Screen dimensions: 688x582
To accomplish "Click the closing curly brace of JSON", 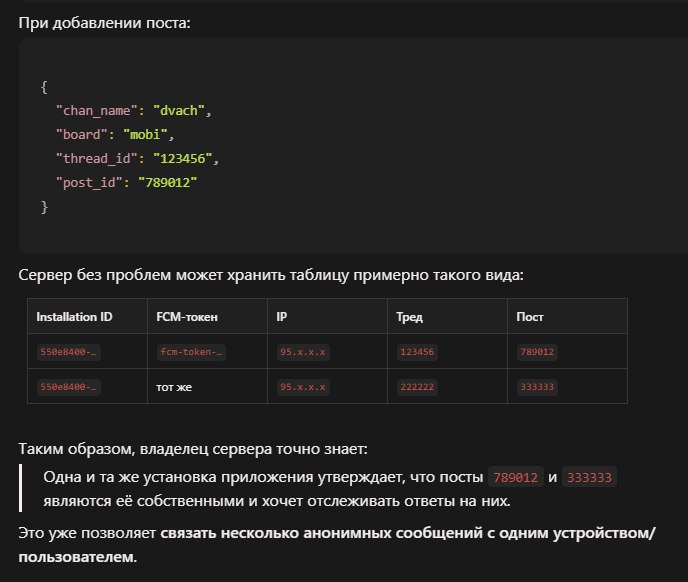I will tap(44, 207).
